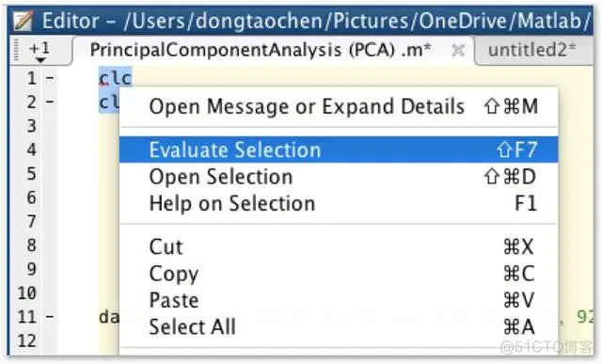Select the PrincipalComponentAnalysis (PCA) .m tab
Viewport: 602px width, 364px height.
click(x=261, y=50)
